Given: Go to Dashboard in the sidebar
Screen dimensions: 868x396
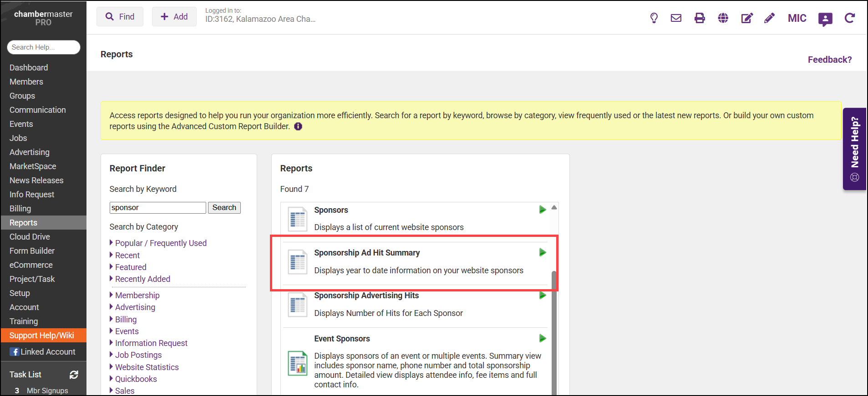Looking at the screenshot, I should pos(29,68).
